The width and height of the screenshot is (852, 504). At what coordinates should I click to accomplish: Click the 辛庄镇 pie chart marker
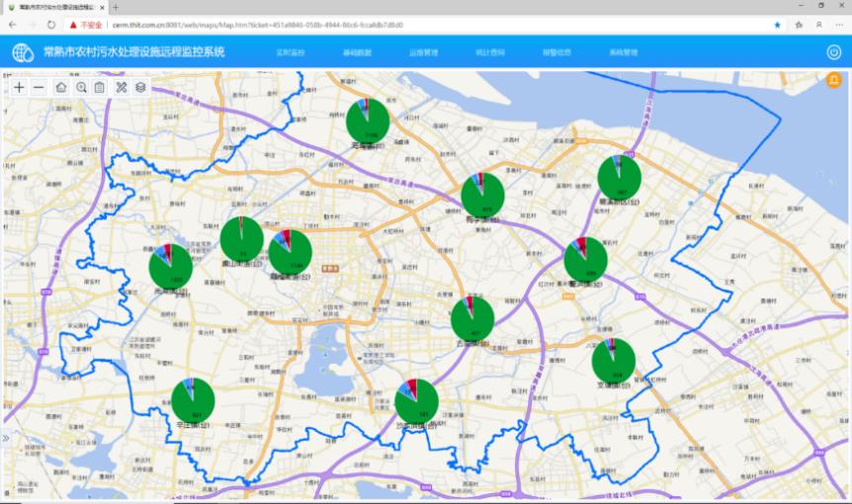[x=193, y=399]
